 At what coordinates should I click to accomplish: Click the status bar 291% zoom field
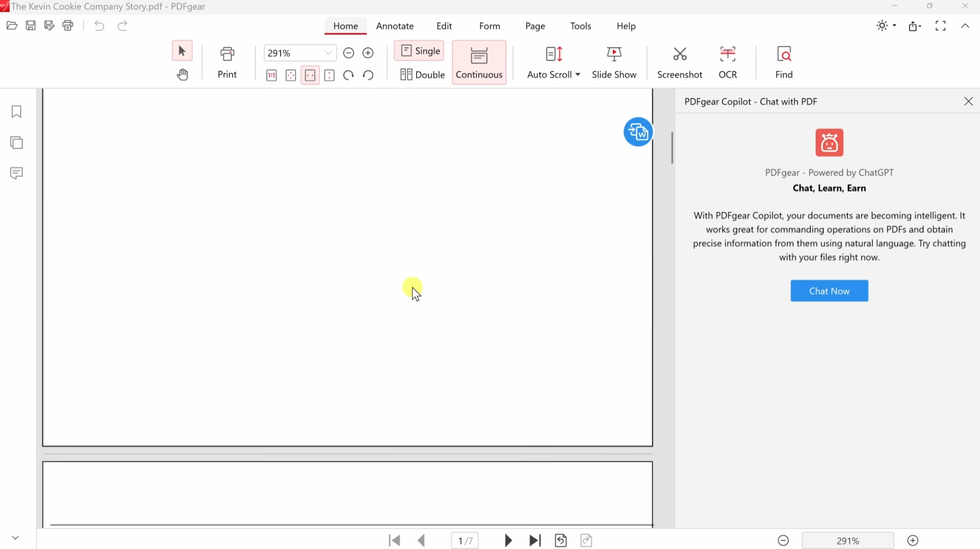848,540
